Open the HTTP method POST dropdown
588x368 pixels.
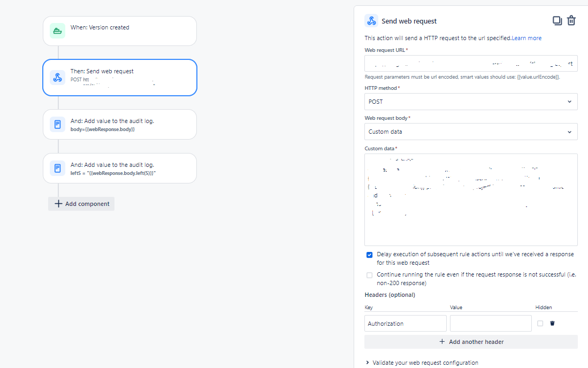(x=471, y=102)
